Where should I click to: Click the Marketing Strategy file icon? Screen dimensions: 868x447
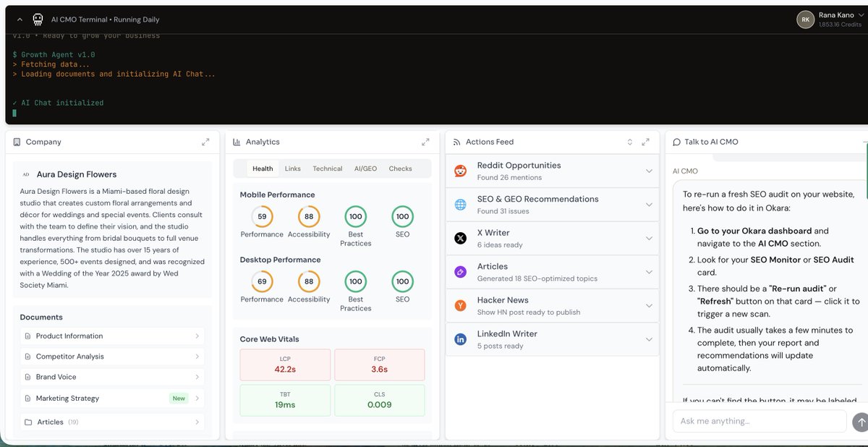[x=28, y=399]
